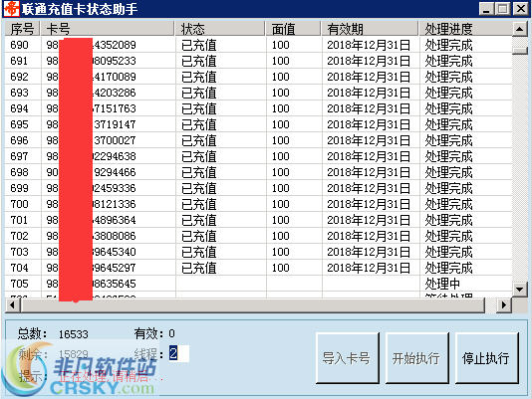The image size is (532, 399).
Task: Sort by the 序号 column header
Action: (x=22, y=29)
